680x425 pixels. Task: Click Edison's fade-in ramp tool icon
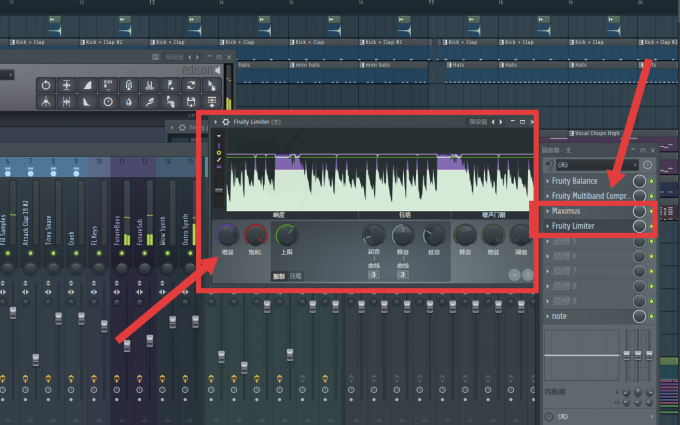click(x=87, y=85)
